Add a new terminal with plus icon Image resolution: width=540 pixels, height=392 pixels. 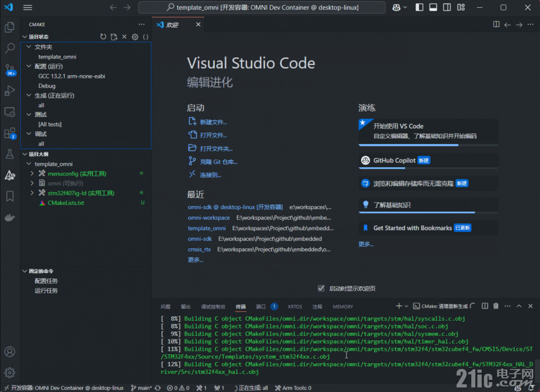click(399, 306)
